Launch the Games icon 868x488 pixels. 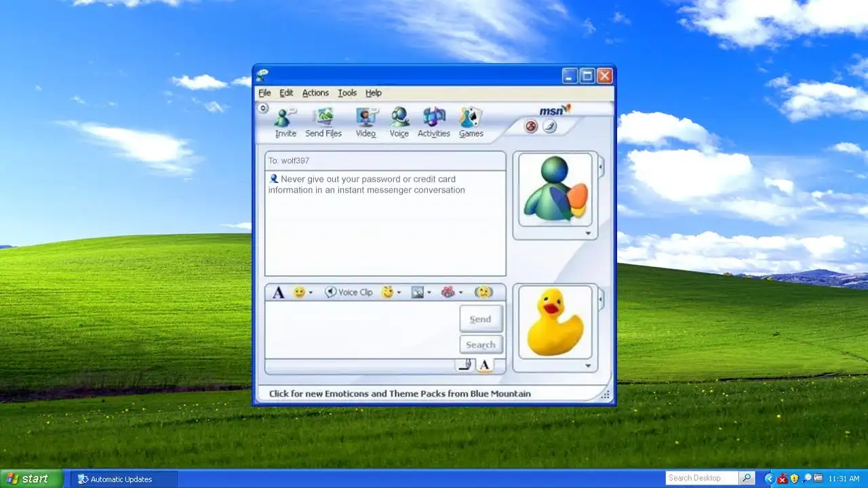point(471,123)
